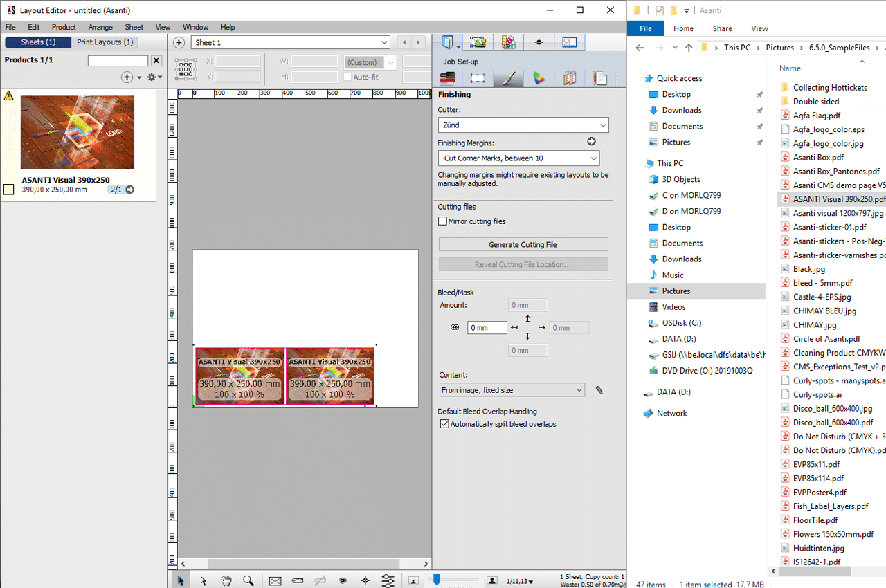Open the Product menu
This screenshot has height=588, width=886.
click(x=64, y=27)
